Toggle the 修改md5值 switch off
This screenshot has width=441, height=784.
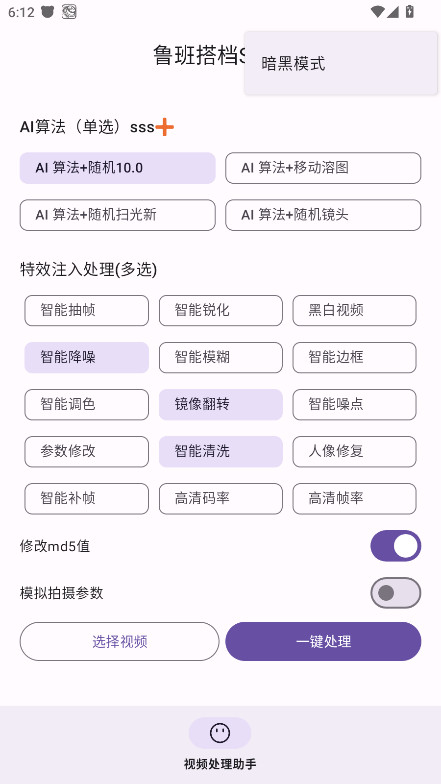click(x=396, y=546)
